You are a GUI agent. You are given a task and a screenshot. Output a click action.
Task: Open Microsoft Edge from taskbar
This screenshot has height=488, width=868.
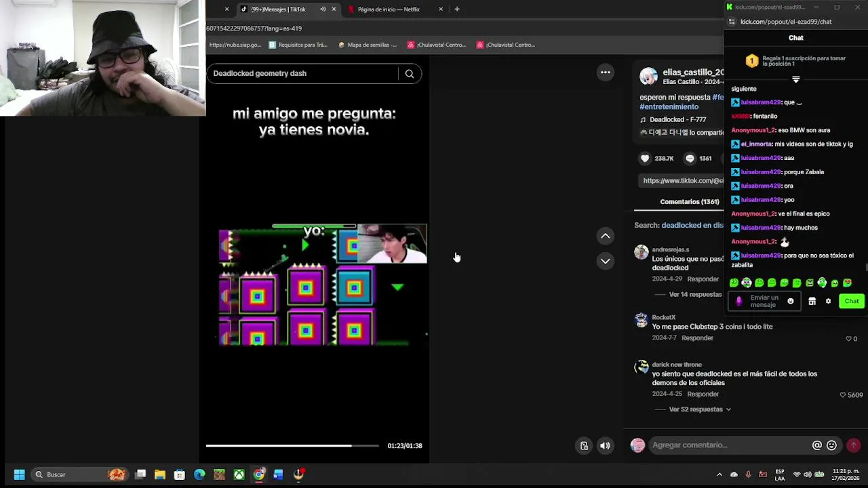pos(199,474)
